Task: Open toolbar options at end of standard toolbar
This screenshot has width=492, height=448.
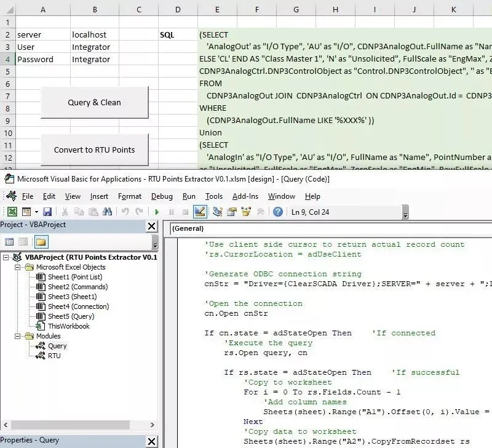Action: pos(405,212)
